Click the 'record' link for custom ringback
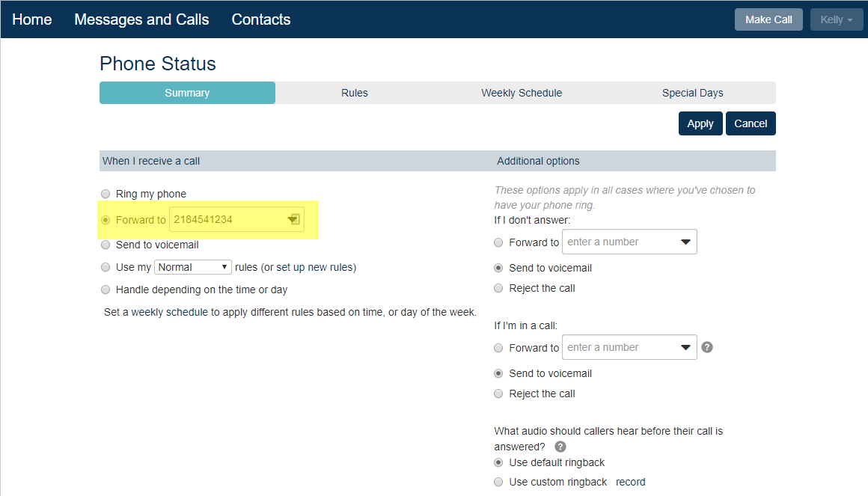Screen dimensions: 868x496 click(630, 482)
